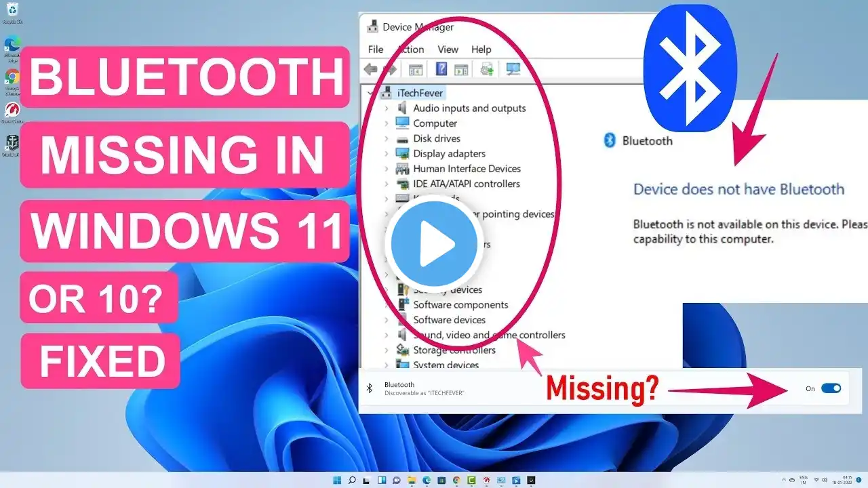This screenshot has width=868, height=488.
Task: Open the World of Warships desktop shortcut
Action: tap(12, 145)
